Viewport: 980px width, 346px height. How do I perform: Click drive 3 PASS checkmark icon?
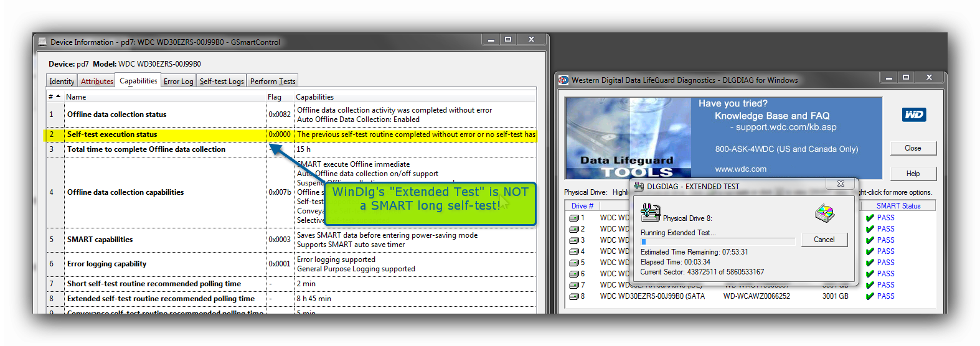[x=870, y=240]
